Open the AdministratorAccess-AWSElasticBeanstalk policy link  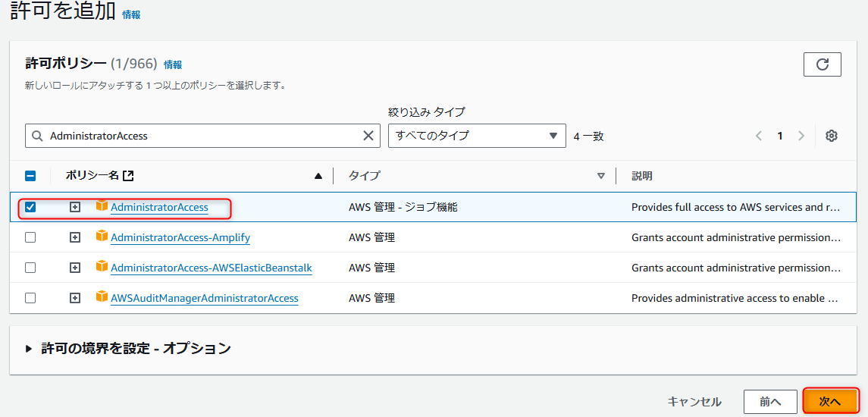click(212, 268)
